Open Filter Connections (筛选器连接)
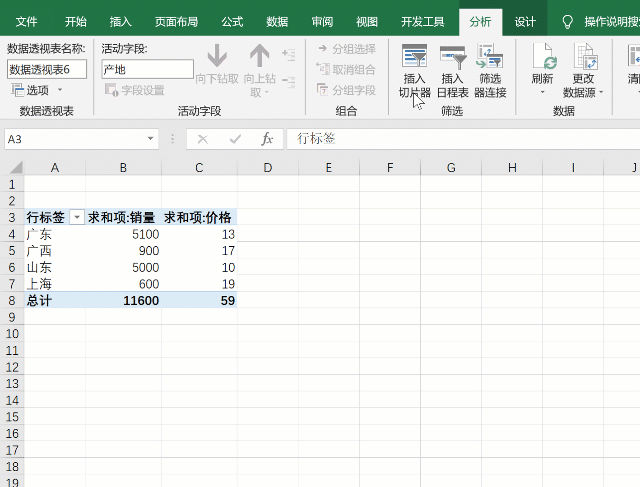The height and width of the screenshot is (487, 640). pyautogui.click(x=490, y=71)
